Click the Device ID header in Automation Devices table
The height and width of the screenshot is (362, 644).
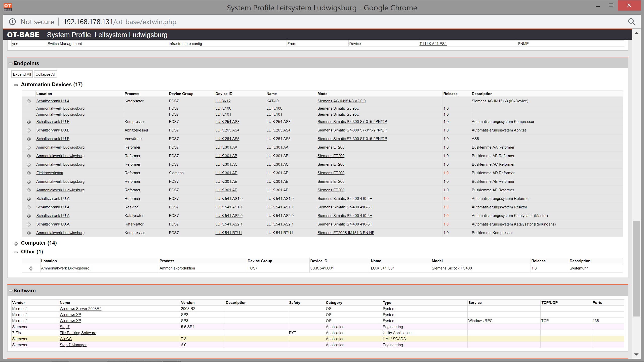coord(224,94)
